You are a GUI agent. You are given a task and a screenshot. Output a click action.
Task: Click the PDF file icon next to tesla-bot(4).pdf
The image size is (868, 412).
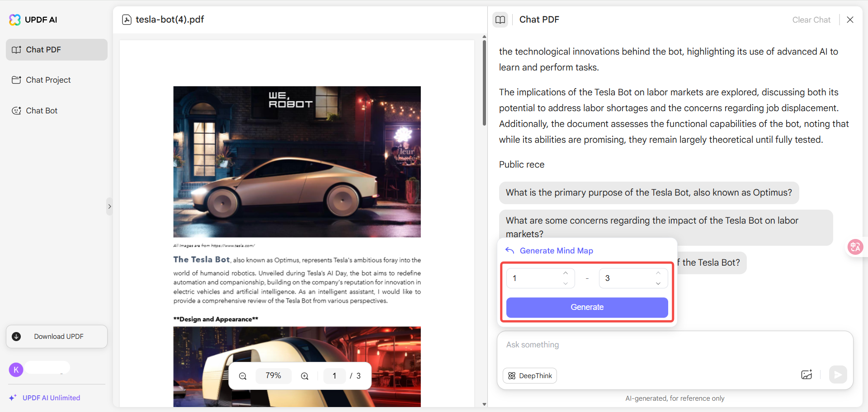coord(127,19)
